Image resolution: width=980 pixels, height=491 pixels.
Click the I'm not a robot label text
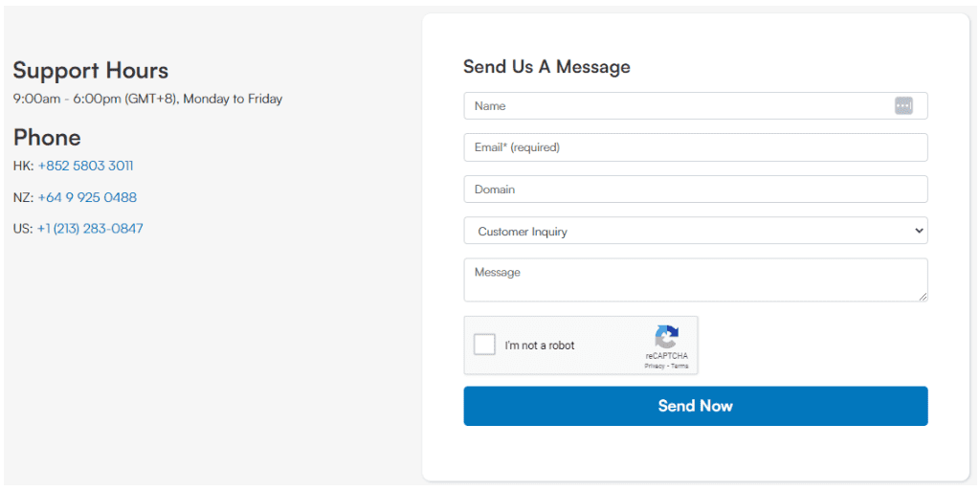tap(540, 346)
